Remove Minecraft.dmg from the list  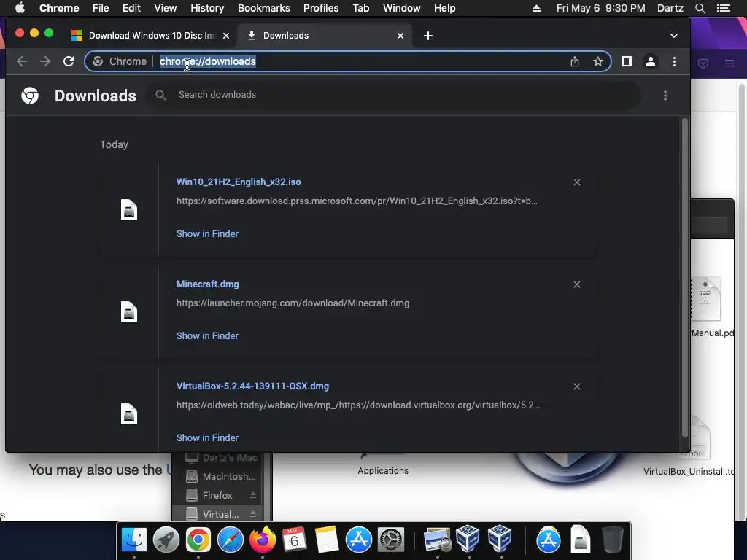pyautogui.click(x=577, y=284)
